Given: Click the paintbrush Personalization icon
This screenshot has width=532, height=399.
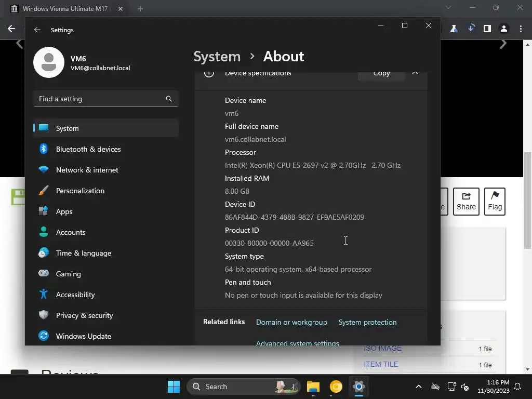Looking at the screenshot, I should click(x=44, y=190).
